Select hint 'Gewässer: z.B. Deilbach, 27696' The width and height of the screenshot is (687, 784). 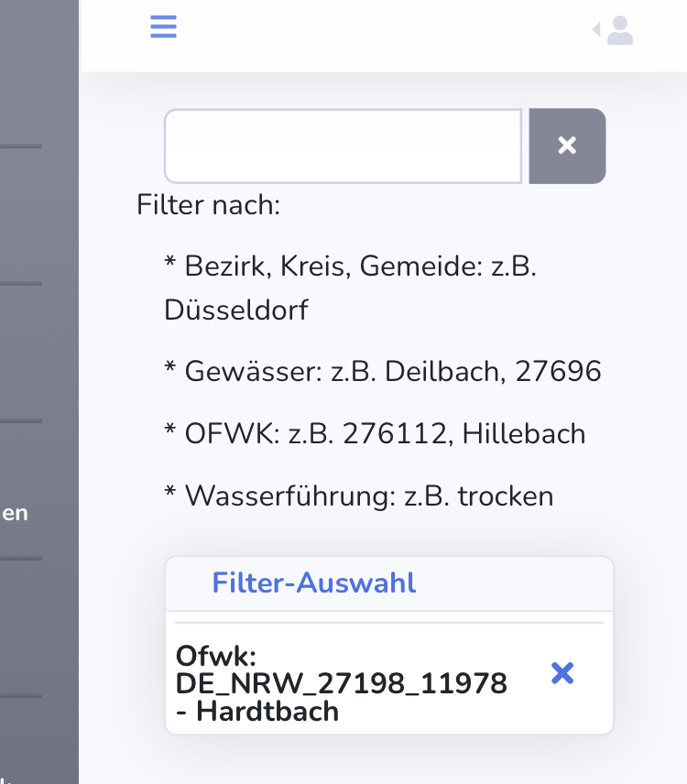[x=383, y=371]
